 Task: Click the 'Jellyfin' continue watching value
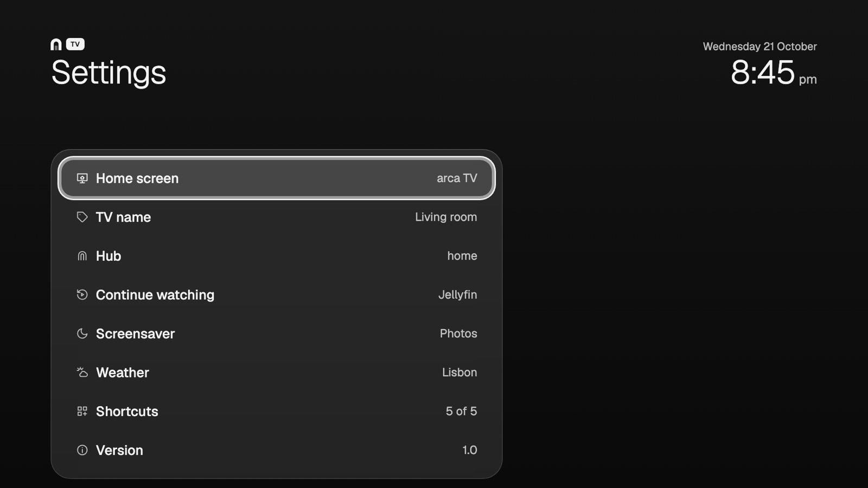click(x=457, y=294)
